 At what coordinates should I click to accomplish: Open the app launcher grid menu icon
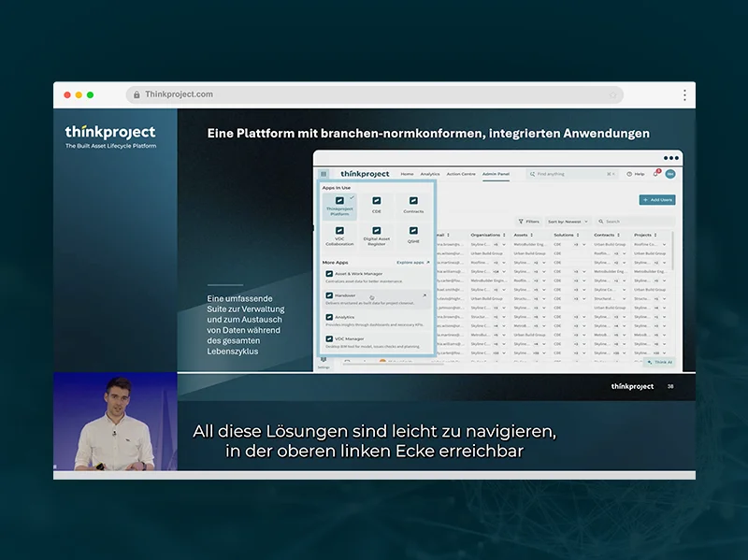pyautogui.click(x=324, y=174)
